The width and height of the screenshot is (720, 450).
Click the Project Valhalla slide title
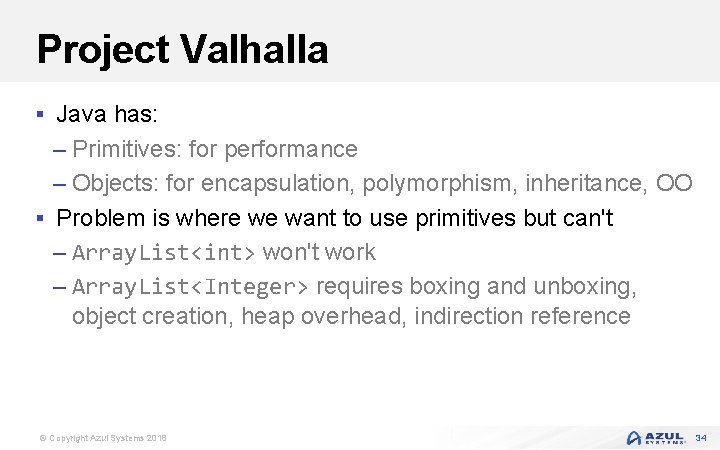(182, 49)
